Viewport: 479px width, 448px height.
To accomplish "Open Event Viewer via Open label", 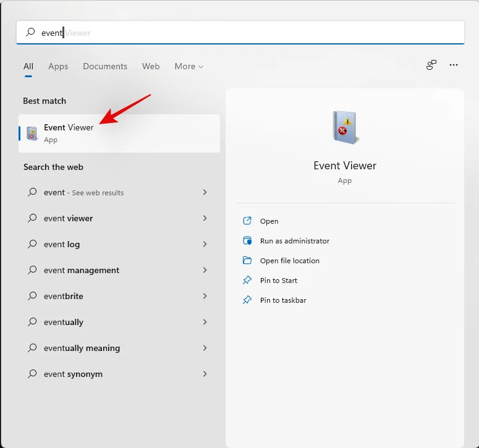I will 269,221.
